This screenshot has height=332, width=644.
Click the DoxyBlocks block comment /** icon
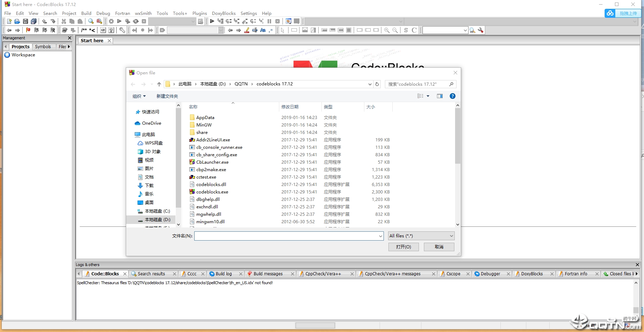(x=84, y=30)
